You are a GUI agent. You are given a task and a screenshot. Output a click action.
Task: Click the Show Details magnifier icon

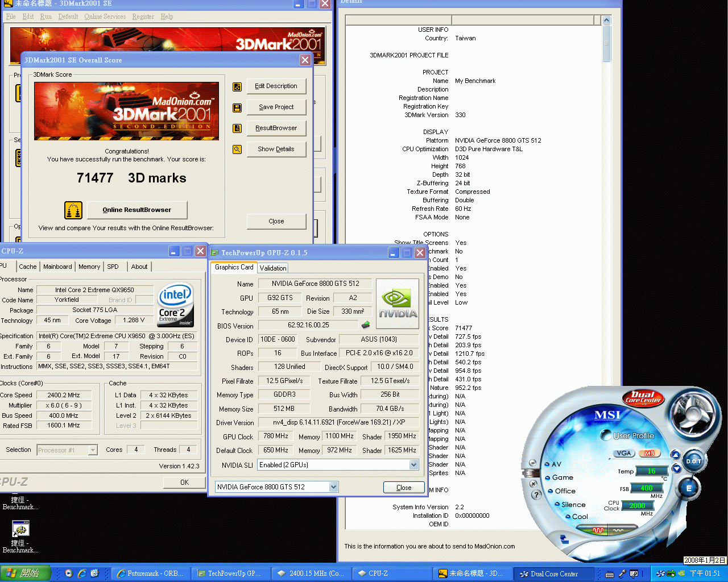coord(237,149)
